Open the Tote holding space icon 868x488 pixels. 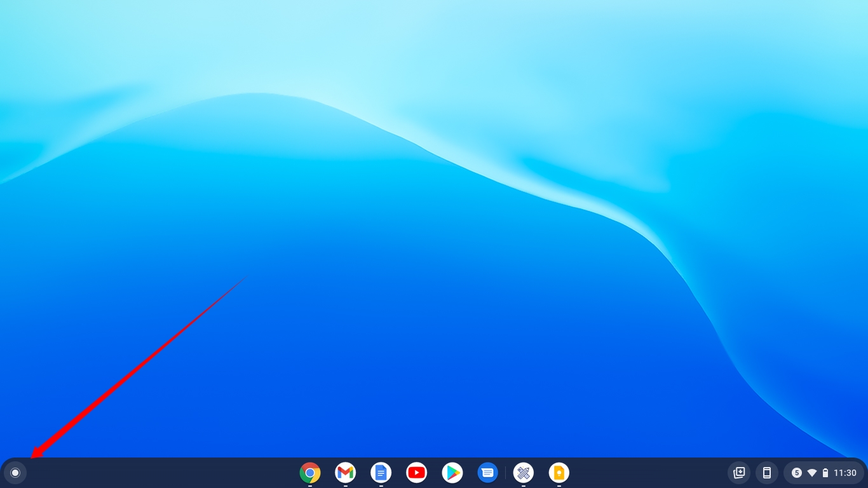[x=739, y=473]
